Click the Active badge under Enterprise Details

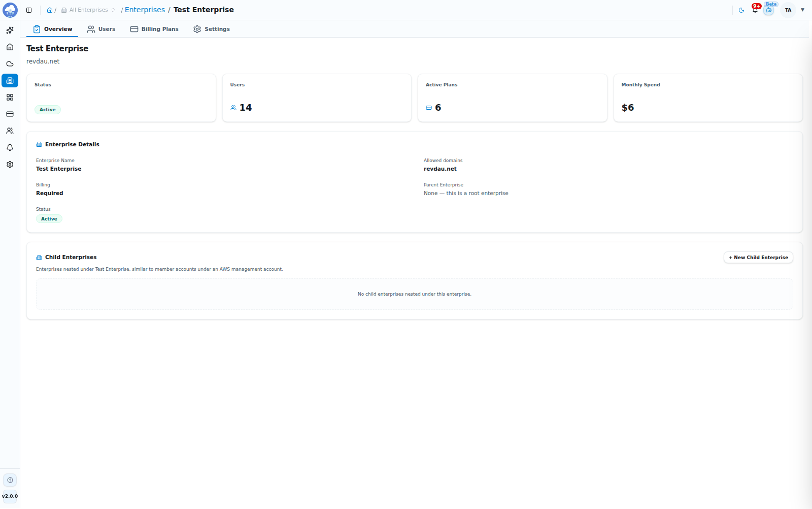click(x=49, y=219)
